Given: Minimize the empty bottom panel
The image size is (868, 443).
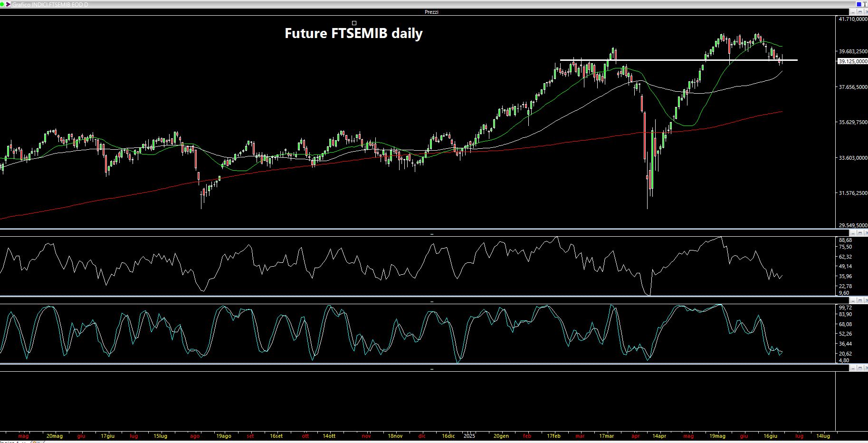Looking at the screenshot, I should click(853, 368).
